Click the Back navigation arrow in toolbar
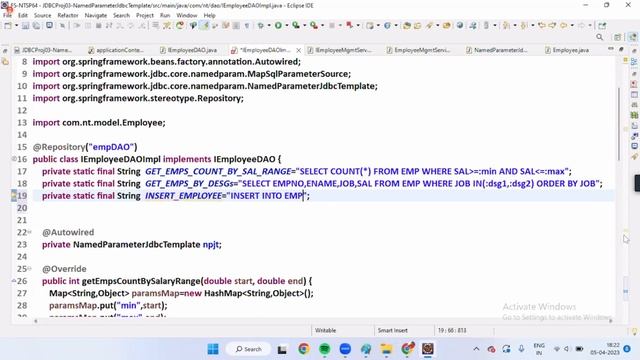The width and height of the screenshot is (640, 360). tap(563, 25)
